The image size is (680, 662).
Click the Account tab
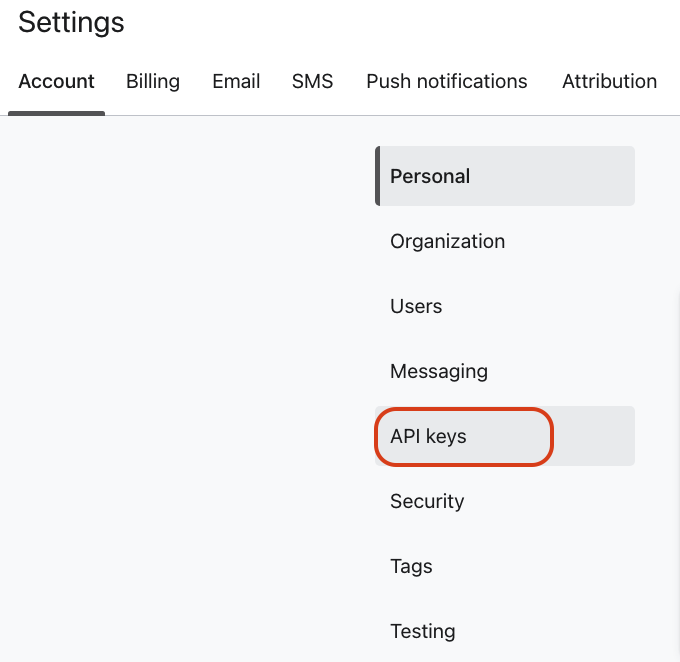tap(56, 82)
